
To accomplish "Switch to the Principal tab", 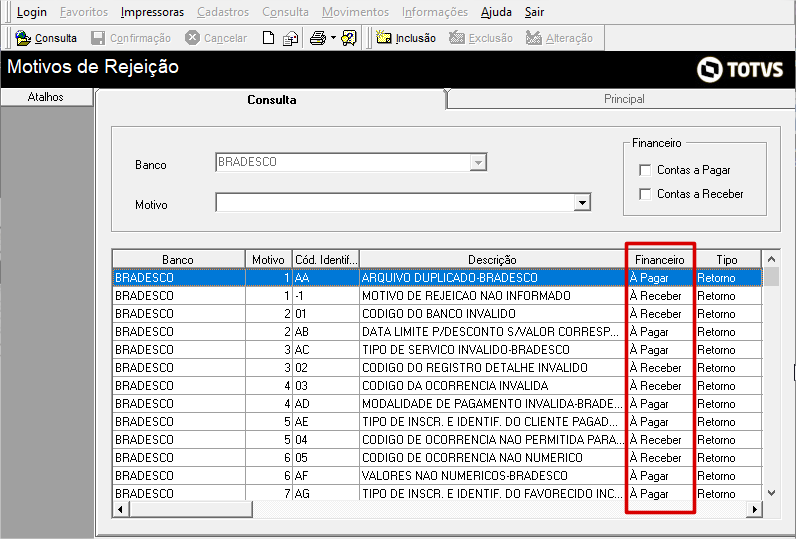I will (624, 99).
